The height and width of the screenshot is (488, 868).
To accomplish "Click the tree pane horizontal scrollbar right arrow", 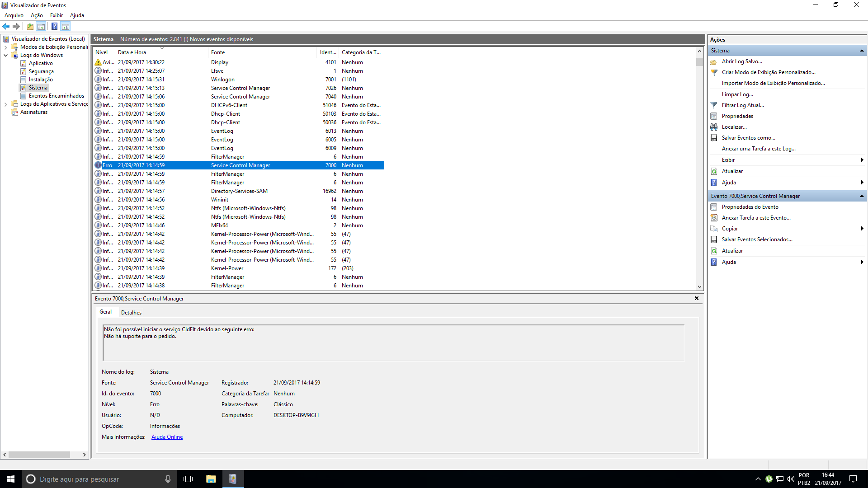I will (x=85, y=455).
